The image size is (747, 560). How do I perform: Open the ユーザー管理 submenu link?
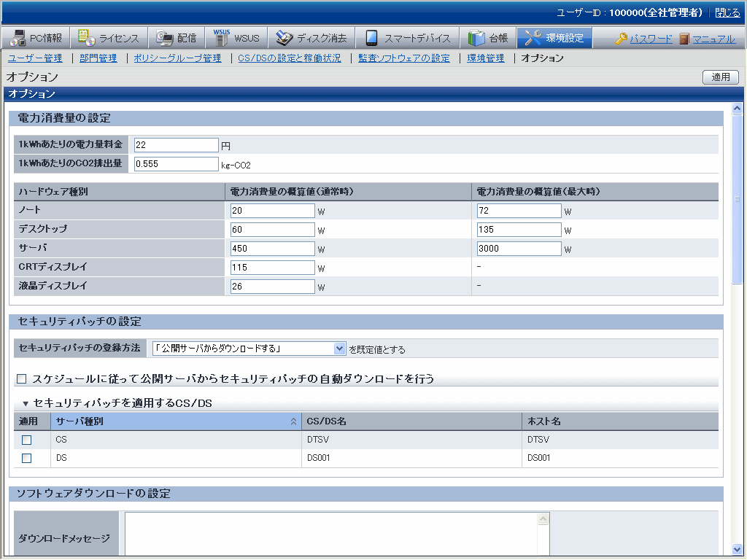[x=35, y=58]
